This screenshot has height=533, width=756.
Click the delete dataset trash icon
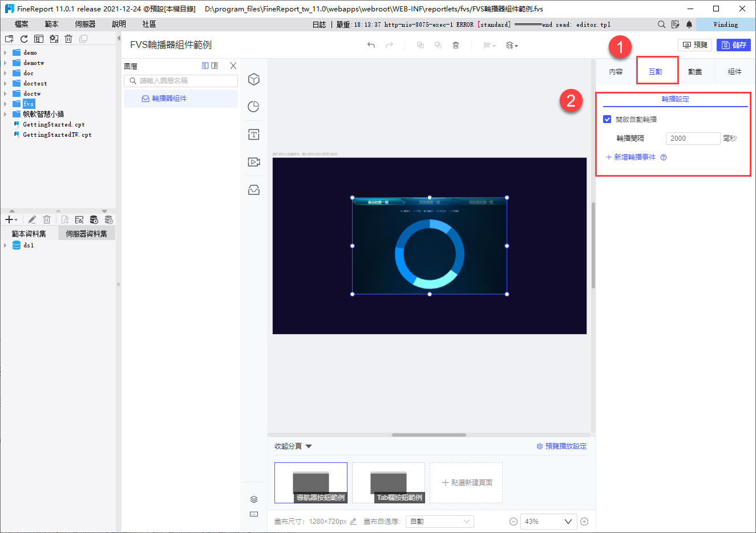tap(47, 219)
